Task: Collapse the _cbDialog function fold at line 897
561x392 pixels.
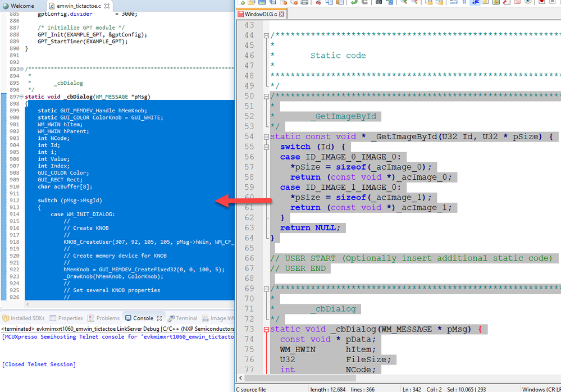Action: (21, 97)
